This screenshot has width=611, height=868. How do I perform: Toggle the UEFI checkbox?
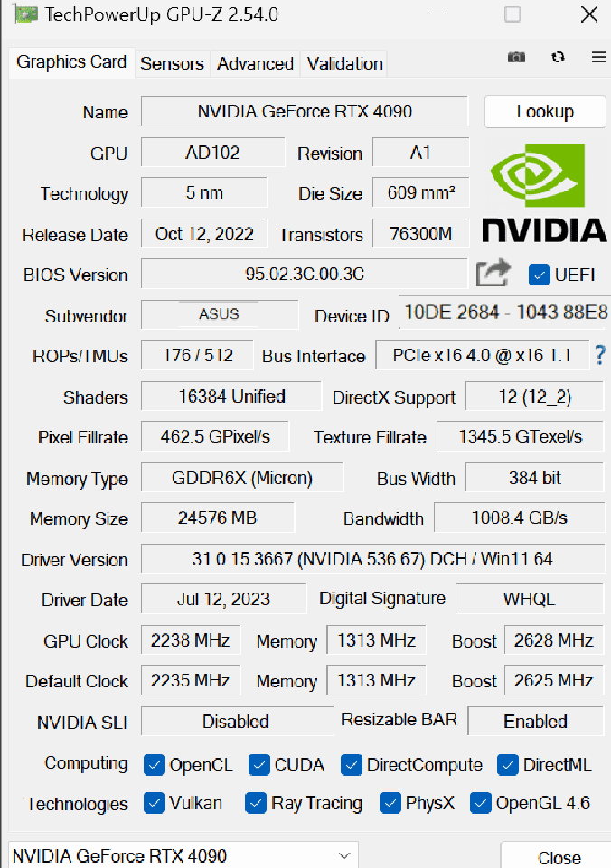tap(539, 275)
